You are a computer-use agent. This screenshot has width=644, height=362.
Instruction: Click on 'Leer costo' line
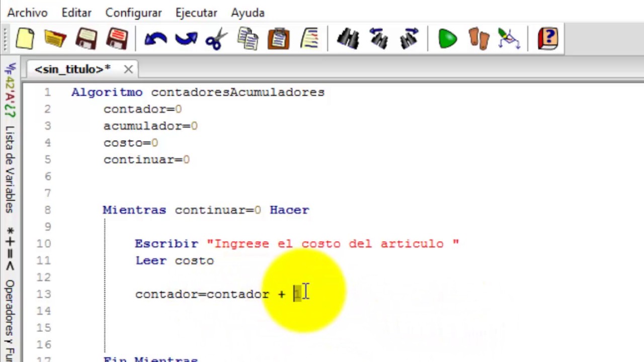pos(174,260)
